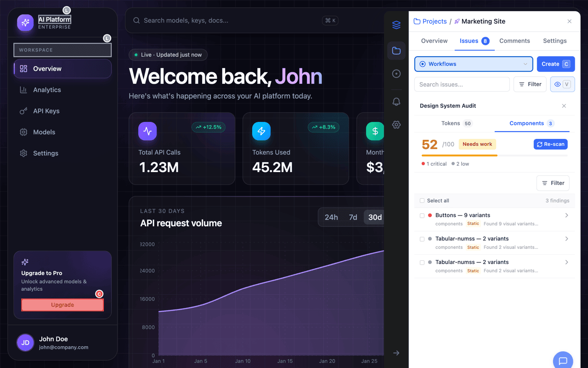Image resolution: width=588 pixels, height=368 pixels.
Task: Open the Components 3 tab
Action: (532, 123)
